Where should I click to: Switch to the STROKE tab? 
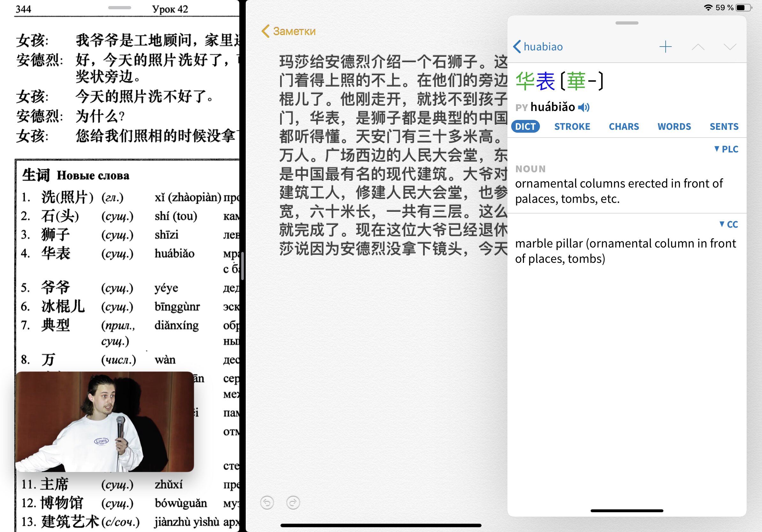click(x=572, y=126)
